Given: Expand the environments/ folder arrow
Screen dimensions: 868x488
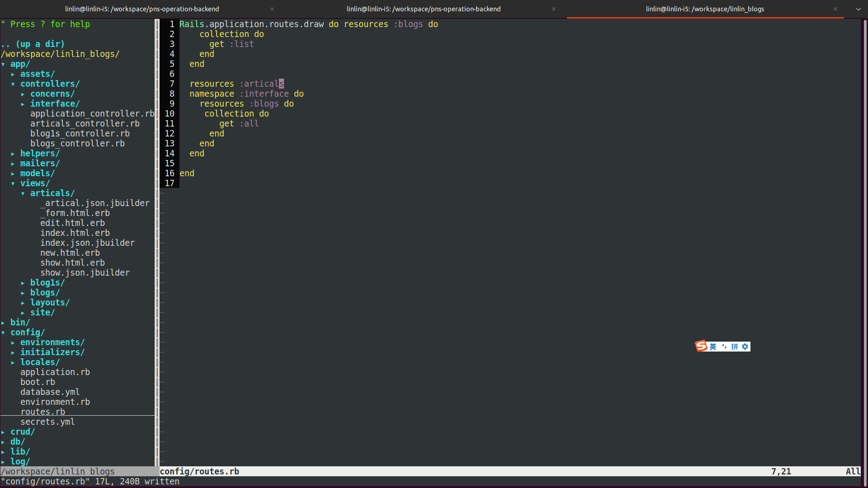Looking at the screenshot, I should click(13, 343).
